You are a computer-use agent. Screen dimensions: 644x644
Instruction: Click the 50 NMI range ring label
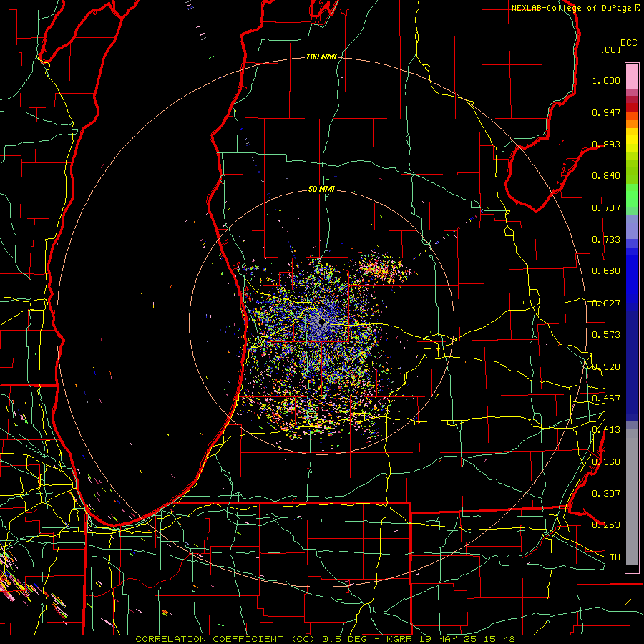321,189
